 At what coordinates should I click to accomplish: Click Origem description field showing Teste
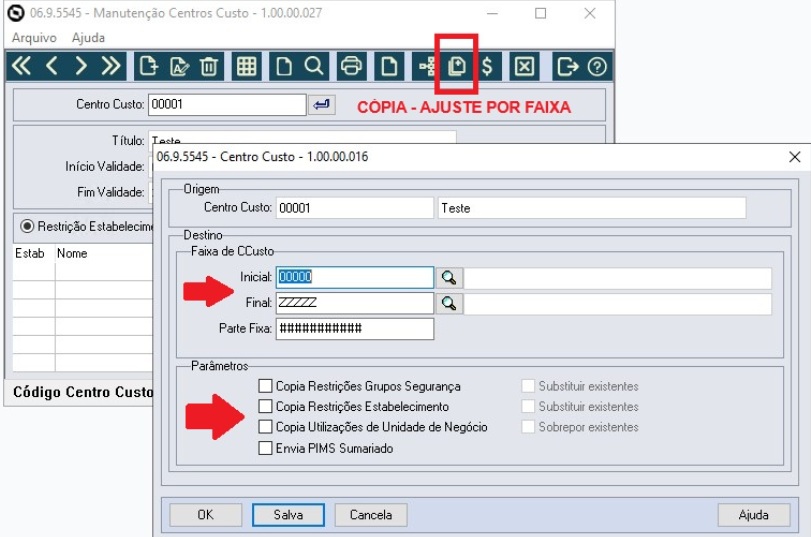[x=592, y=208]
